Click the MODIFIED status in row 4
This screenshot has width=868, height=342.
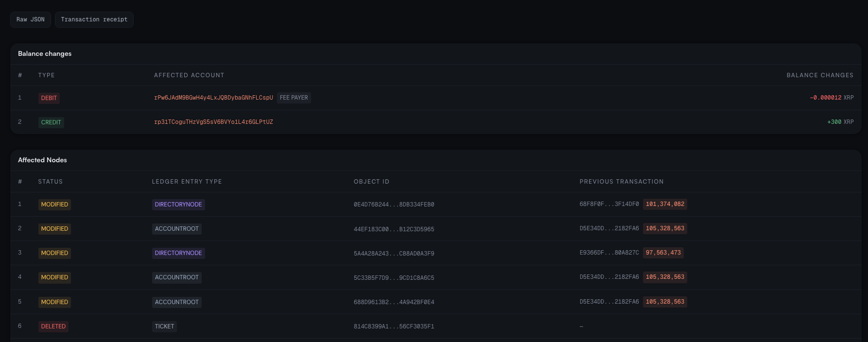(x=54, y=277)
